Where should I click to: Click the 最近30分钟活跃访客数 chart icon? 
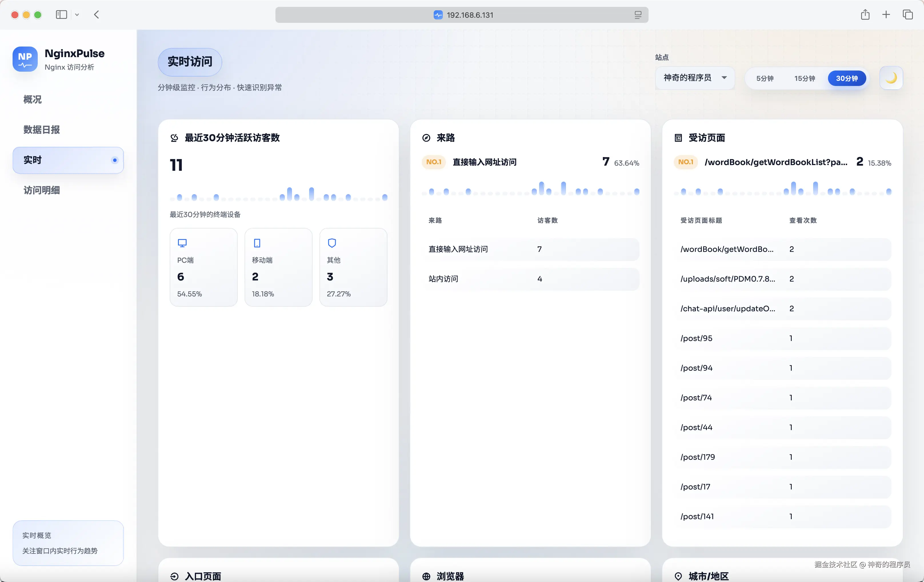tap(174, 138)
